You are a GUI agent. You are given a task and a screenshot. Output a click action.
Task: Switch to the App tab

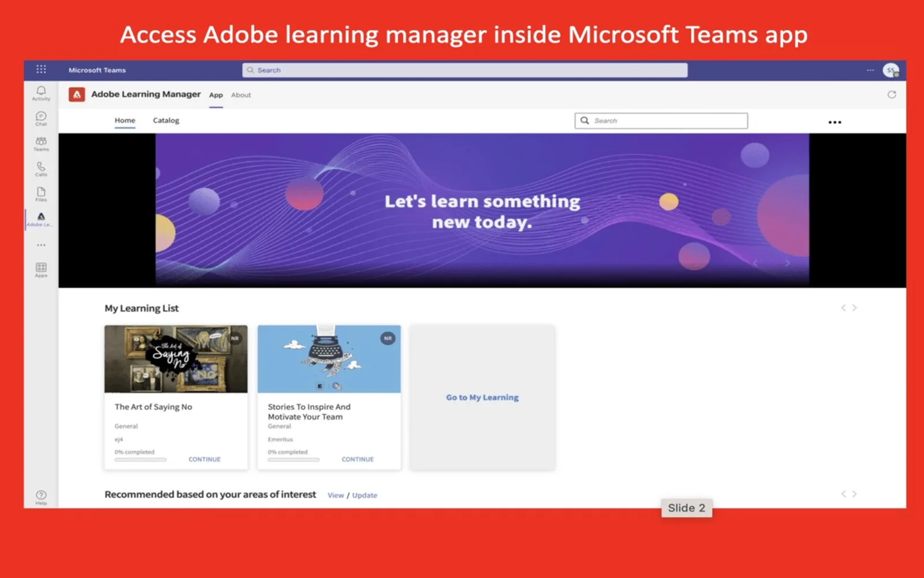click(216, 95)
